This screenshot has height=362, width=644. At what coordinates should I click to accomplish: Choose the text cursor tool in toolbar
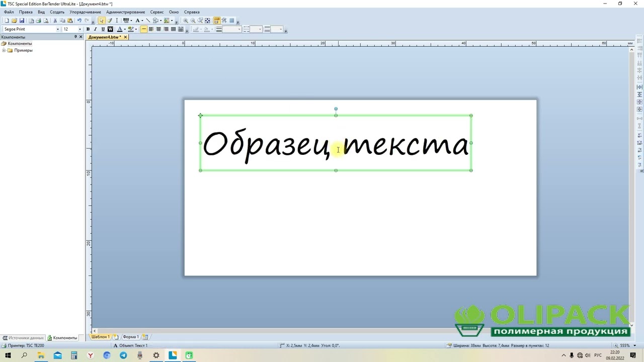pyautogui.click(x=117, y=21)
